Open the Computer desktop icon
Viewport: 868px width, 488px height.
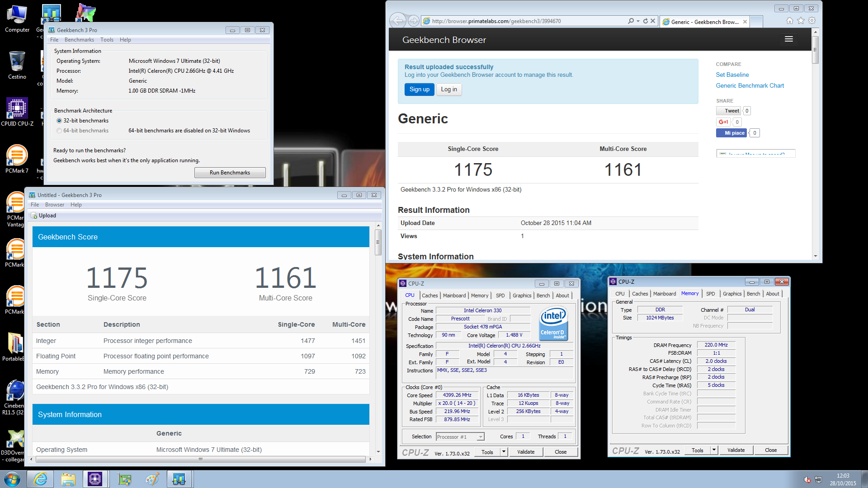point(17,18)
